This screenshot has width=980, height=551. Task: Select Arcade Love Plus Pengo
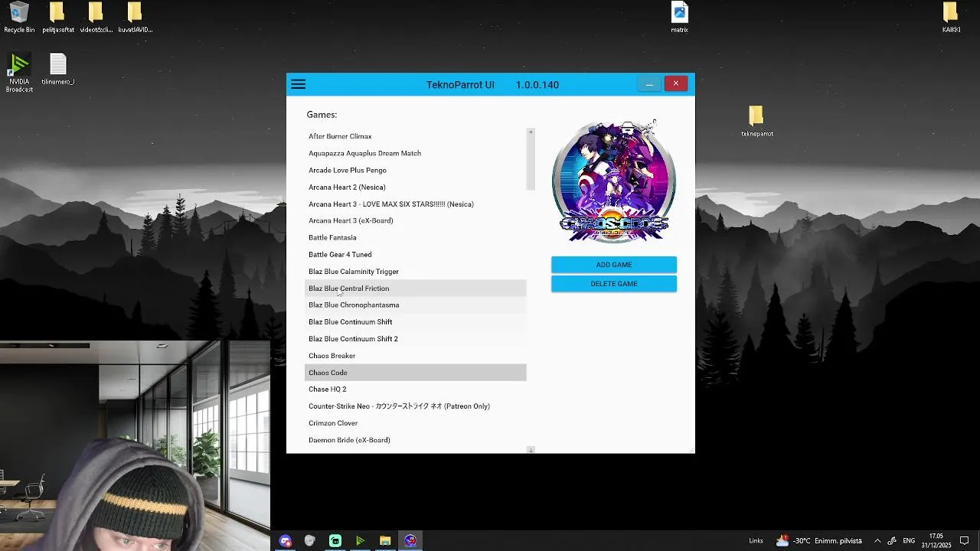pos(416,170)
